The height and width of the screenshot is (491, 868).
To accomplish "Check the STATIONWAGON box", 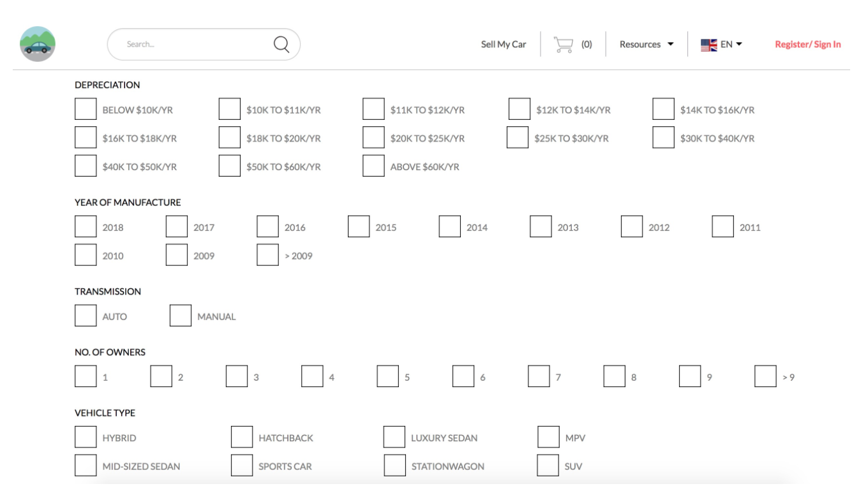I will pyautogui.click(x=394, y=465).
